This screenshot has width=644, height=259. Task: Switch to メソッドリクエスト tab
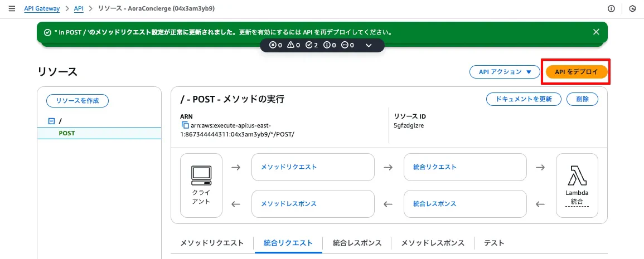pos(212,243)
